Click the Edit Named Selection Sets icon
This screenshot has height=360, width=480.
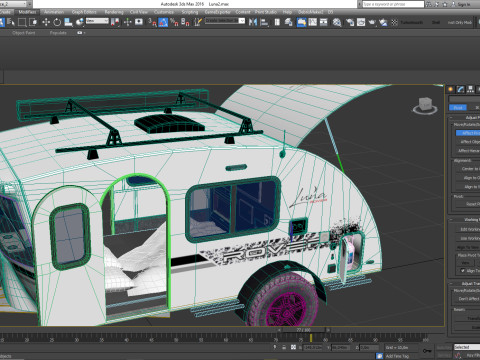(198, 22)
